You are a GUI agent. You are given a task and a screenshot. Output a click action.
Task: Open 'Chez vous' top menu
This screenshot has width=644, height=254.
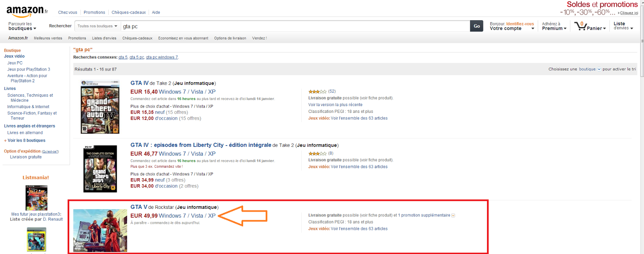(x=68, y=12)
